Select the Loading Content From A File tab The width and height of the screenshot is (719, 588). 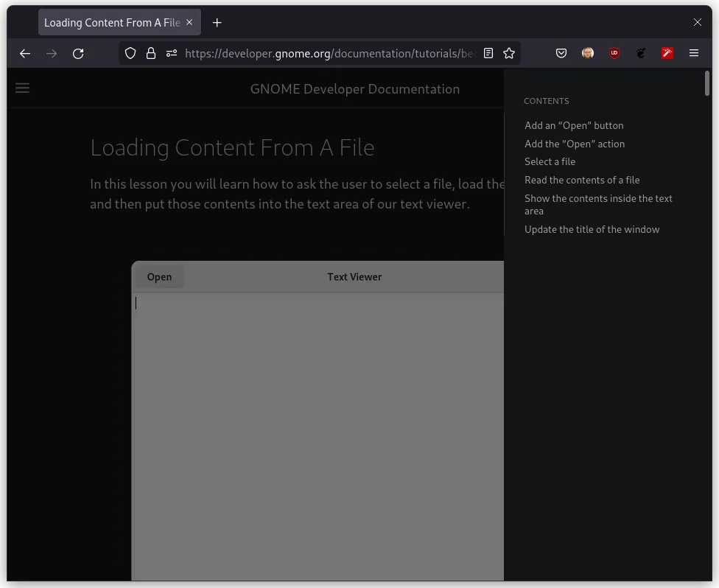click(111, 23)
